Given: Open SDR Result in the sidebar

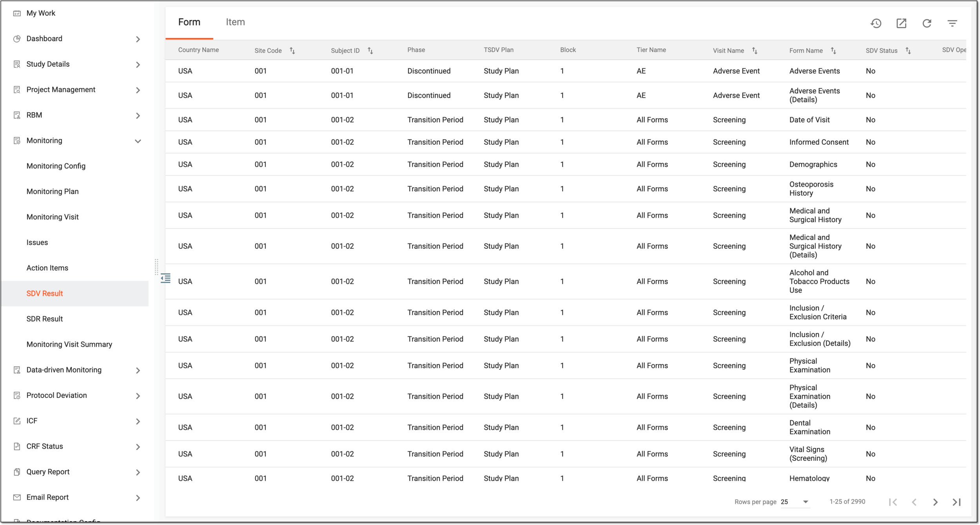Looking at the screenshot, I should 45,319.
